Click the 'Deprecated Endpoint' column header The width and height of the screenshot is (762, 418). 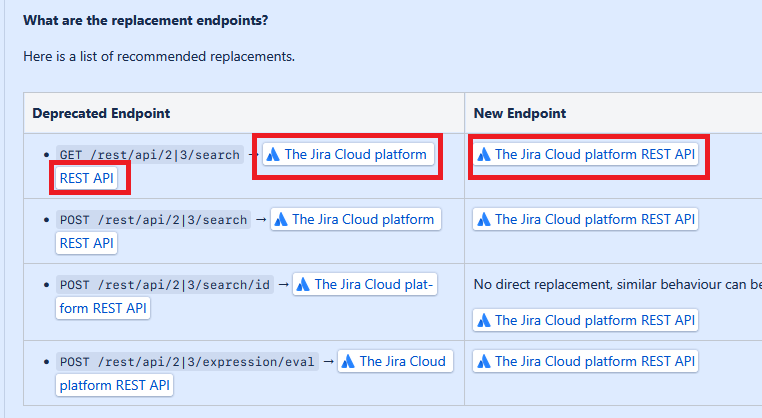101,114
